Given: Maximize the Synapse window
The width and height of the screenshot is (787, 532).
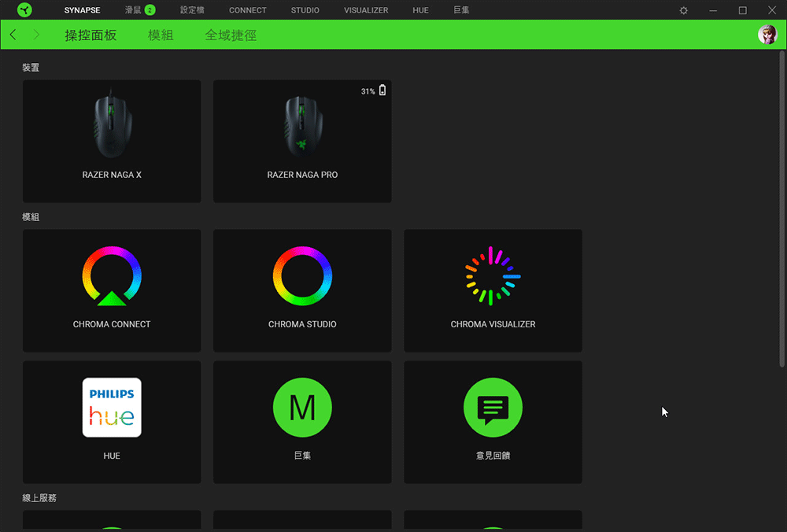Looking at the screenshot, I should 743,10.
